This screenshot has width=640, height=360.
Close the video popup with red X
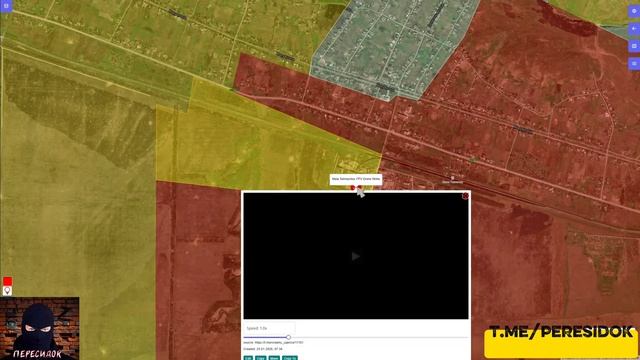pos(465,196)
